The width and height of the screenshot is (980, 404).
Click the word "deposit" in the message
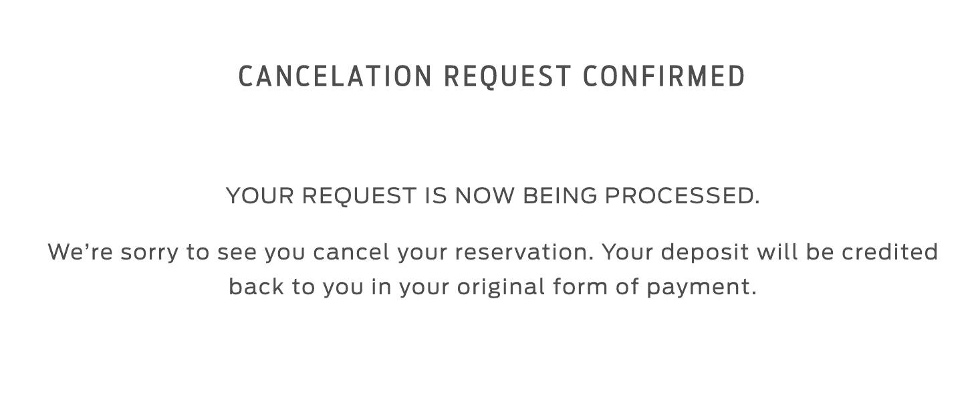[700, 252]
